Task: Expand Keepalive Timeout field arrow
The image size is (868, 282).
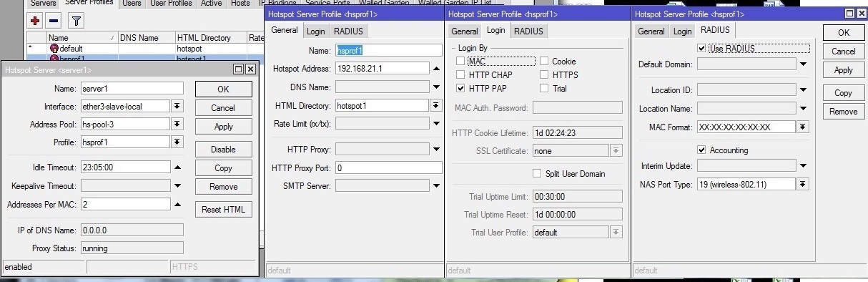Action: point(177,186)
